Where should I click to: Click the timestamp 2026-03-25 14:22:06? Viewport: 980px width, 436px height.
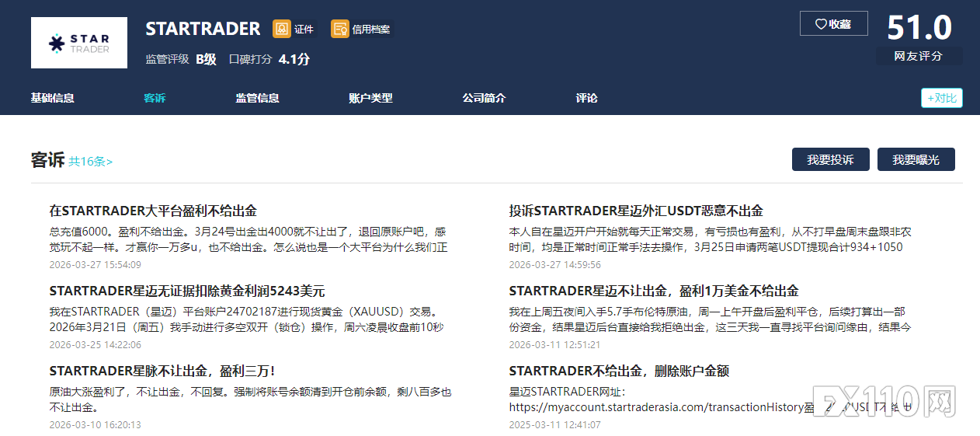(x=95, y=345)
